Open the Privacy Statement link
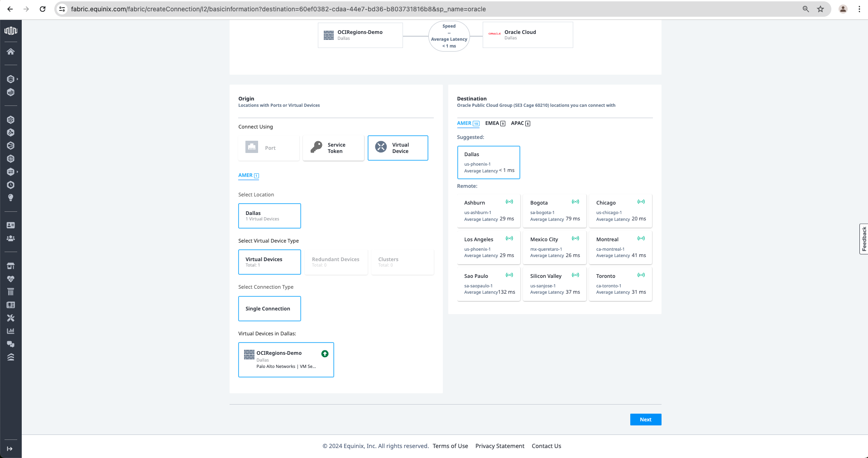 499,446
